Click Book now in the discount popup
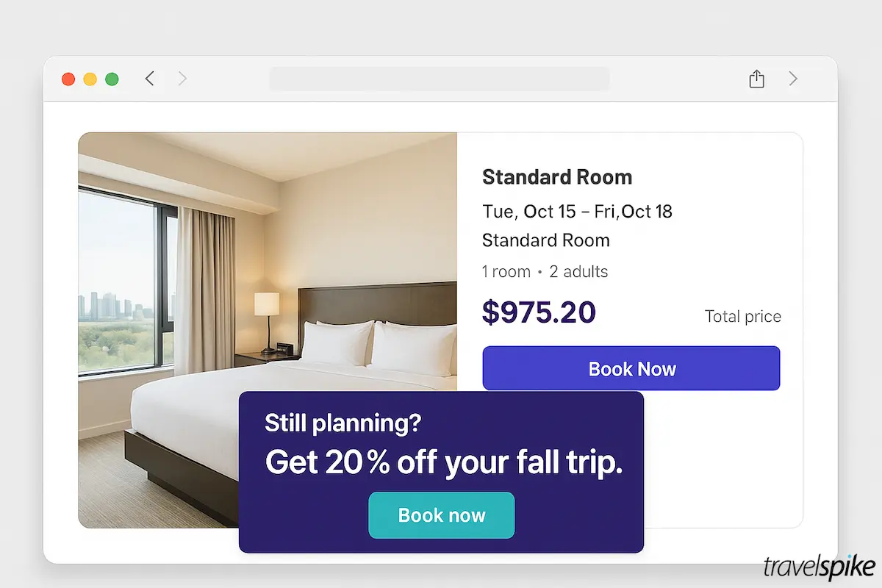The image size is (882, 588). tap(441, 515)
